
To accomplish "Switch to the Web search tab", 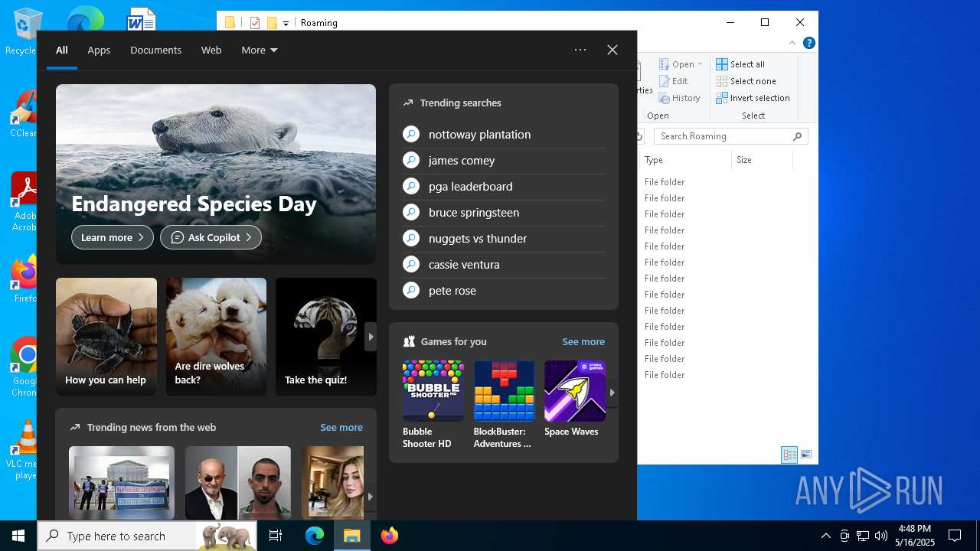I will (x=211, y=50).
